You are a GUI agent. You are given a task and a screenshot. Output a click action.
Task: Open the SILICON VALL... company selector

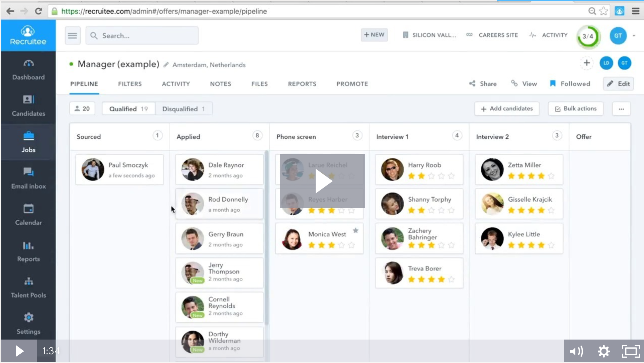pyautogui.click(x=429, y=35)
